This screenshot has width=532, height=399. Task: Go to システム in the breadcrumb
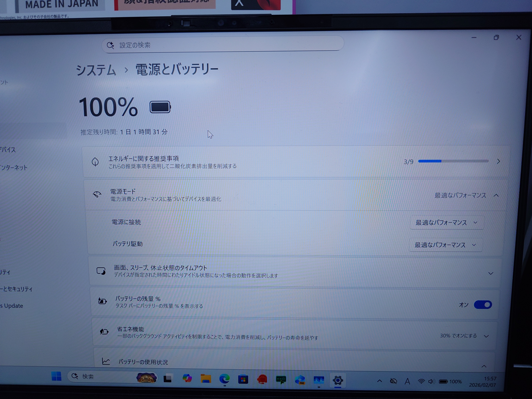[96, 70]
